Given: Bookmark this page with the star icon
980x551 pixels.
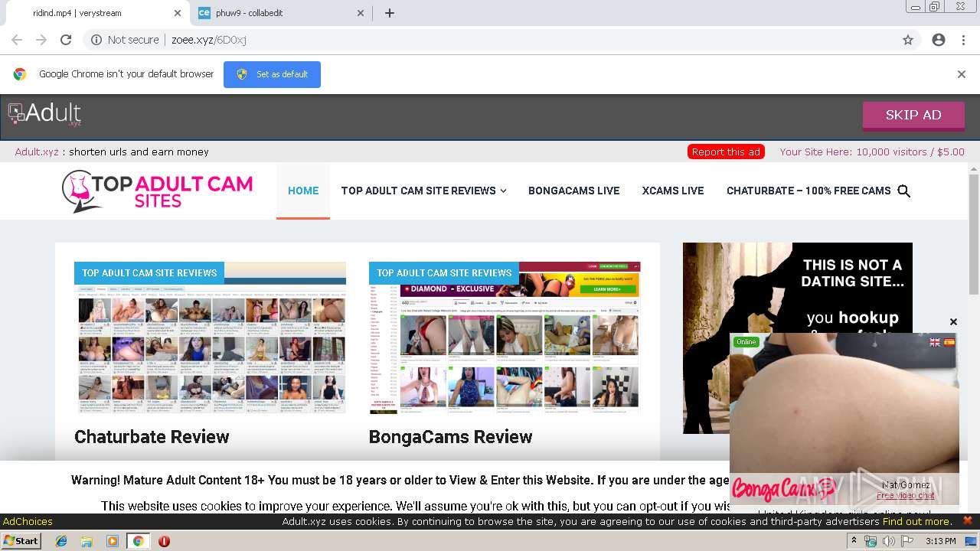Looking at the screenshot, I should click(x=908, y=40).
